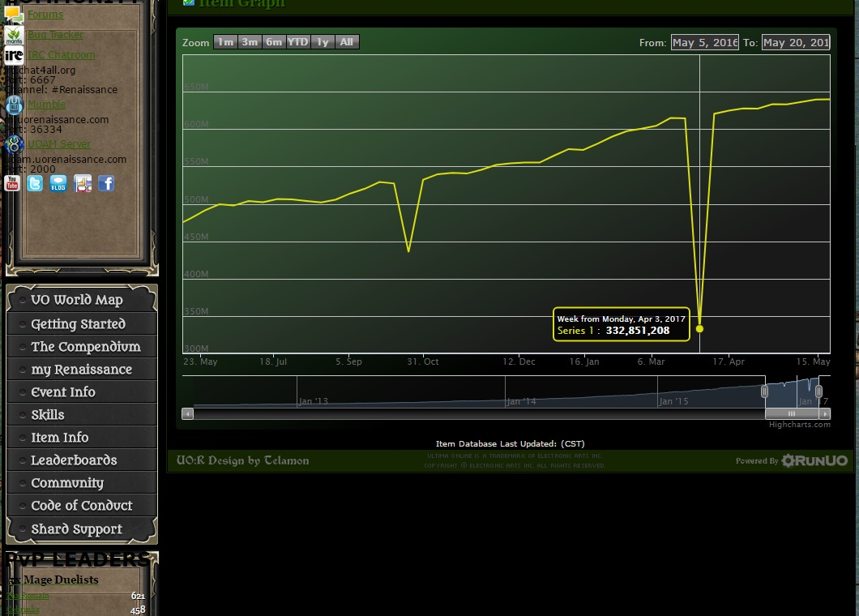Click the Mumble headset icon
859x616 pixels.
(15, 105)
